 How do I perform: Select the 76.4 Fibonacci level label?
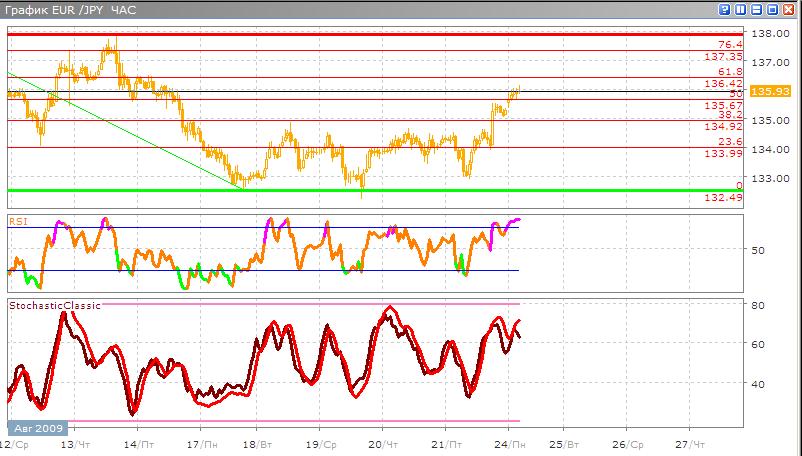click(x=731, y=45)
